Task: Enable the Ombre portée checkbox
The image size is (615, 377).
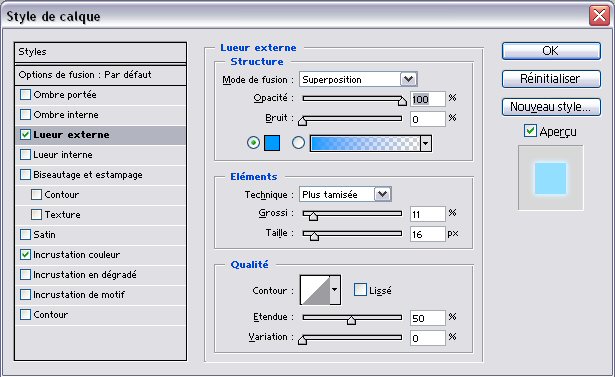Action: (25, 95)
